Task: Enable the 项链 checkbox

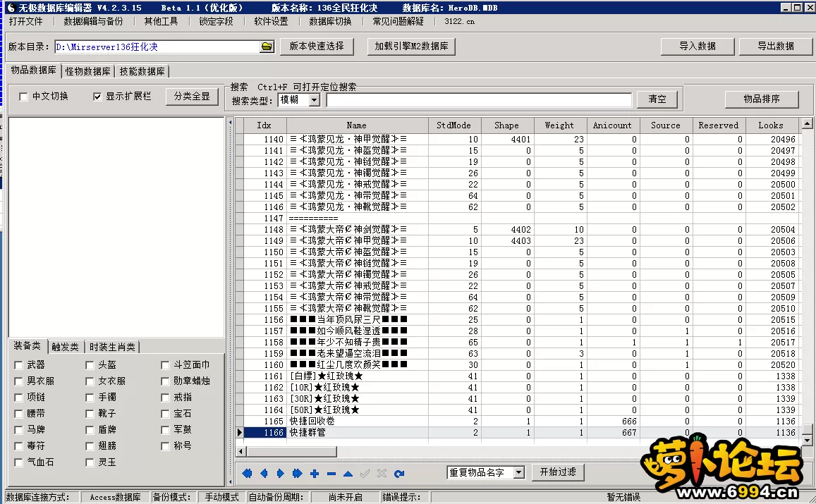Action: tap(18, 398)
